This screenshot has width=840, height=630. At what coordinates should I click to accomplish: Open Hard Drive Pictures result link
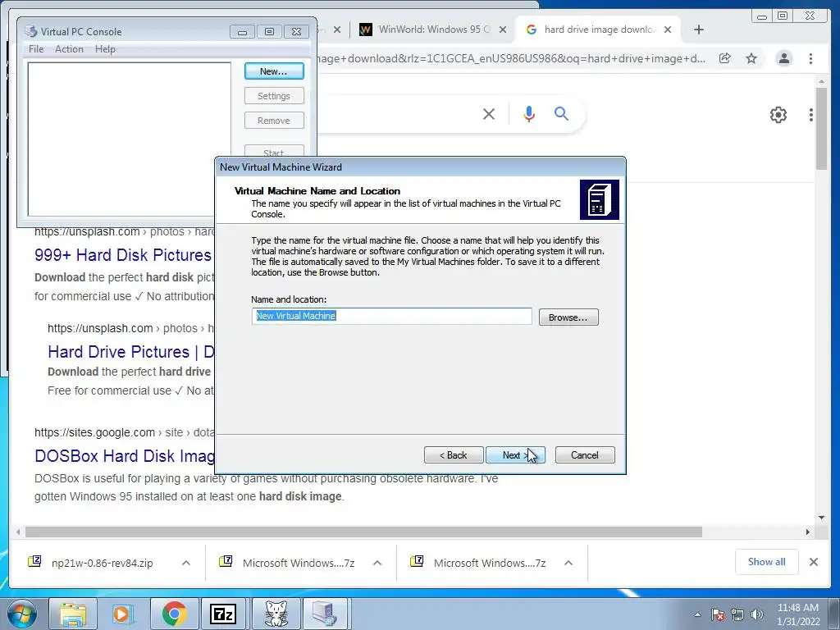(x=130, y=352)
